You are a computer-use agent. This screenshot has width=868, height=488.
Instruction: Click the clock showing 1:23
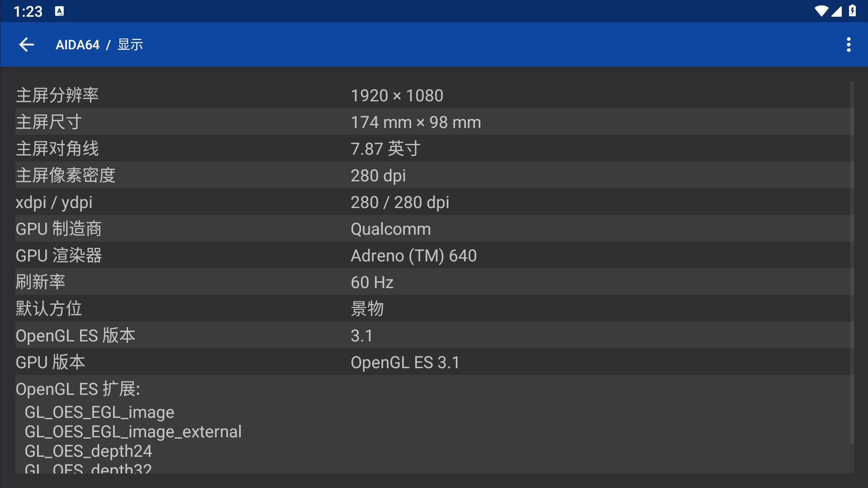pos(28,11)
